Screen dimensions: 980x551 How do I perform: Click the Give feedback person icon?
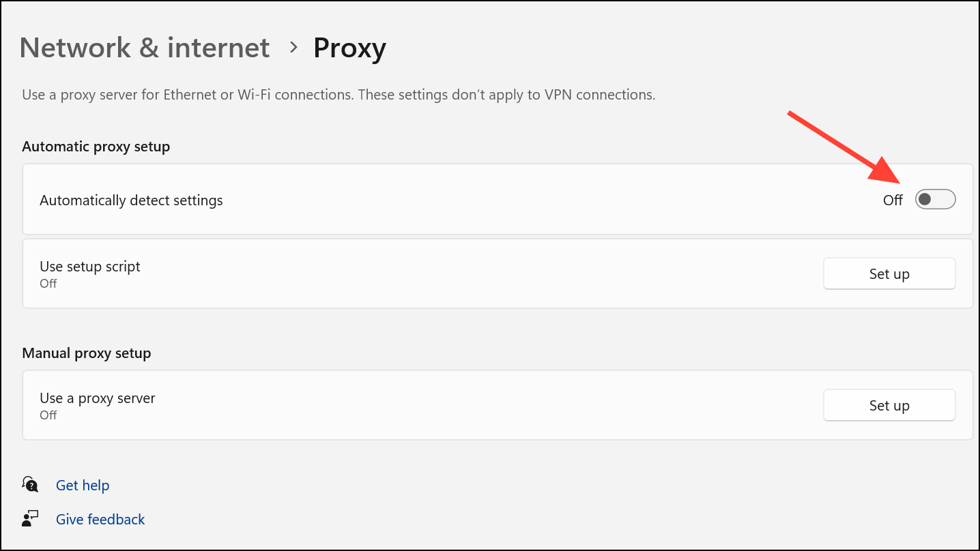[x=30, y=519]
